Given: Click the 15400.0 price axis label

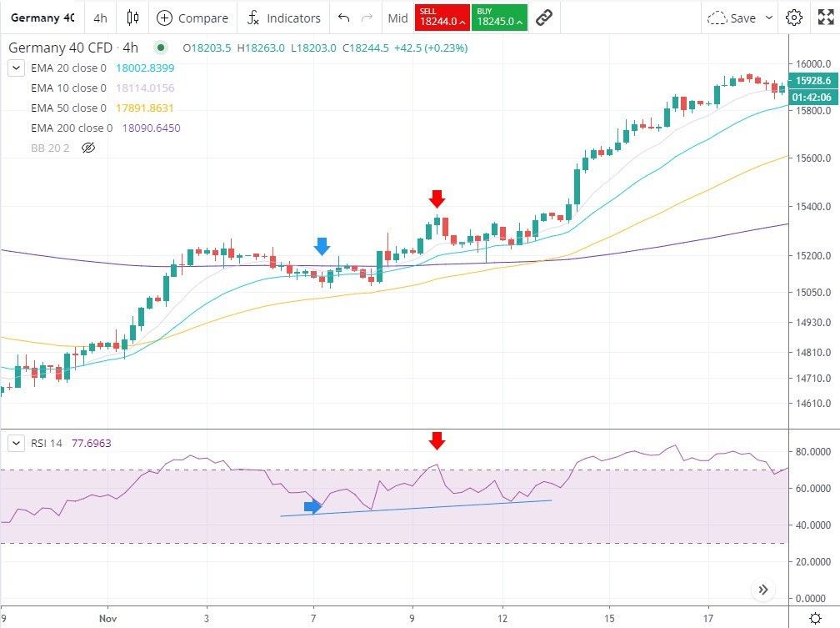Looking at the screenshot, I should [813, 207].
